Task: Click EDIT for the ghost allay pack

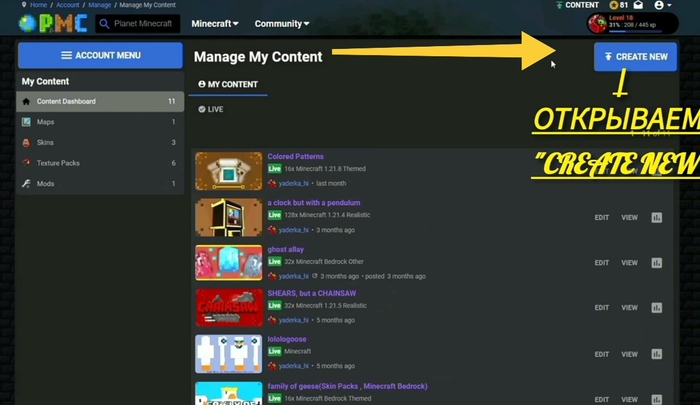Action: pyautogui.click(x=601, y=263)
